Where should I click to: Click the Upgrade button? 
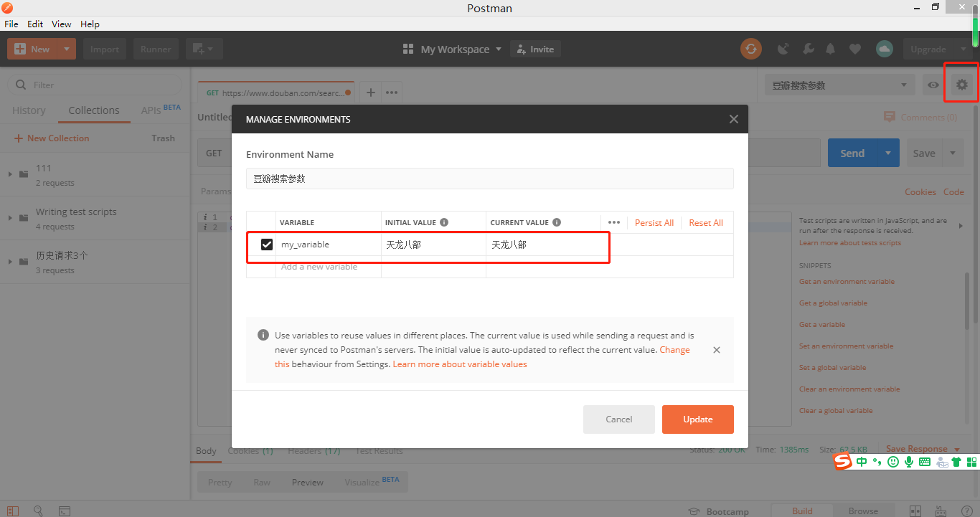928,49
